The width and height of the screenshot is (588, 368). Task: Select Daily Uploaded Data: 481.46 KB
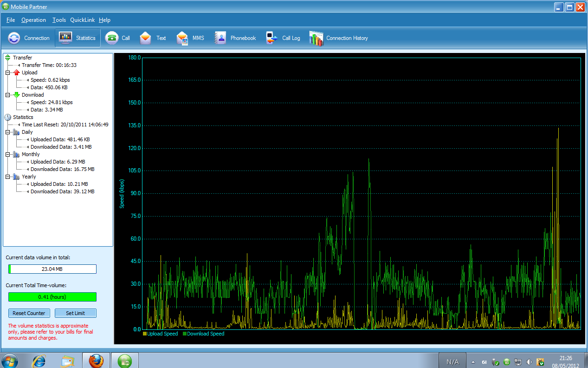(60, 139)
